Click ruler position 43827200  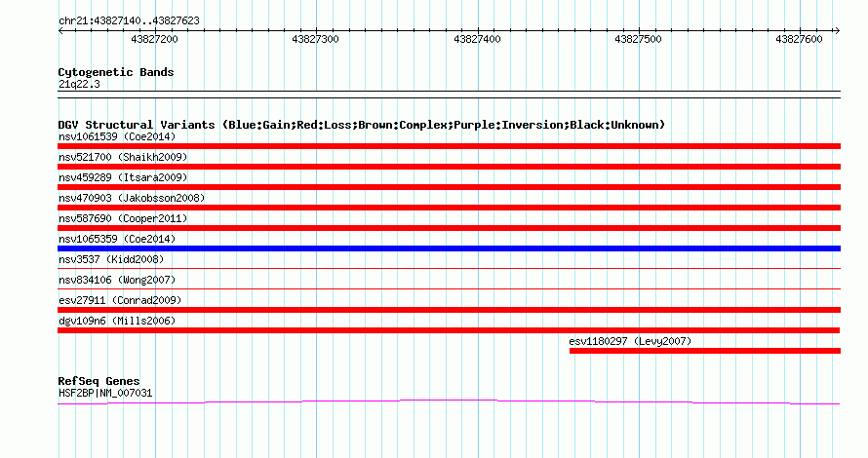coord(154,39)
